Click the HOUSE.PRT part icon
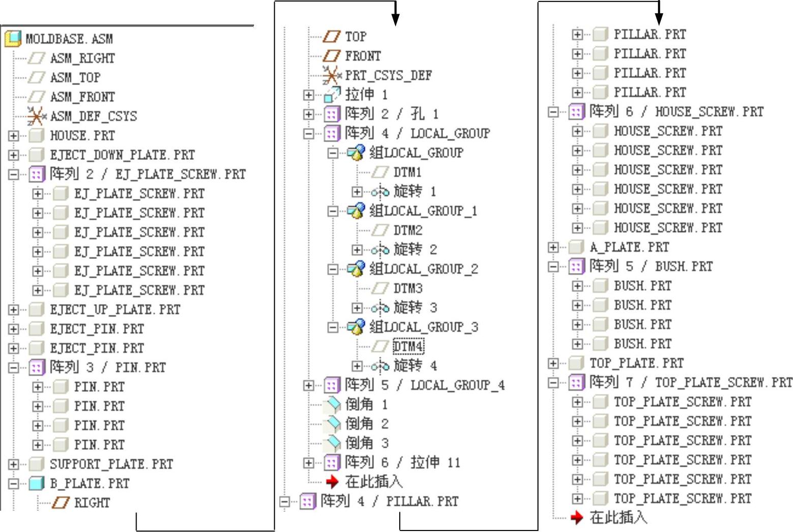793x532 pixels. pyautogui.click(x=37, y=136)
